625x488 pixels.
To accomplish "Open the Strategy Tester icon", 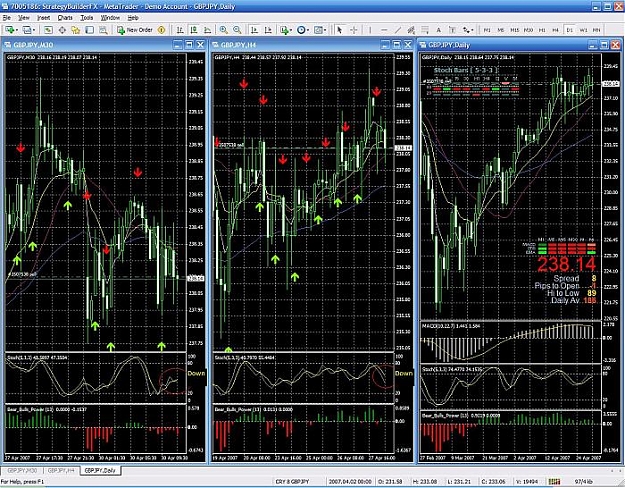I will pos(103,30).
